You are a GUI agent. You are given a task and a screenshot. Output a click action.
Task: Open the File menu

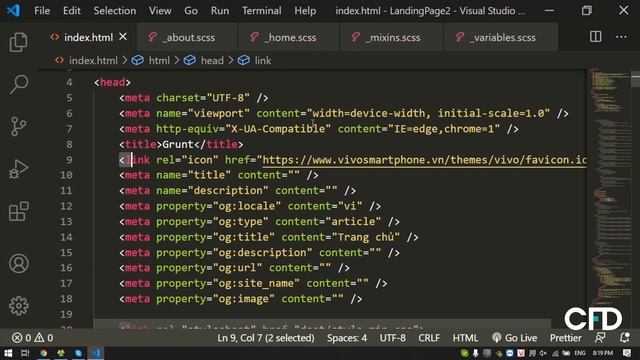[x=42, y=11]
